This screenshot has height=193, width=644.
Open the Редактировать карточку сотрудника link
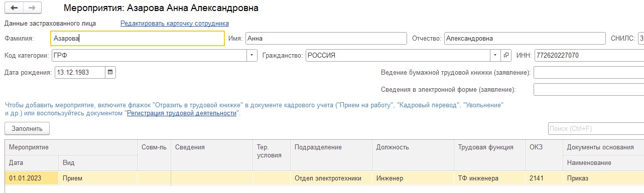pos(175,23)
